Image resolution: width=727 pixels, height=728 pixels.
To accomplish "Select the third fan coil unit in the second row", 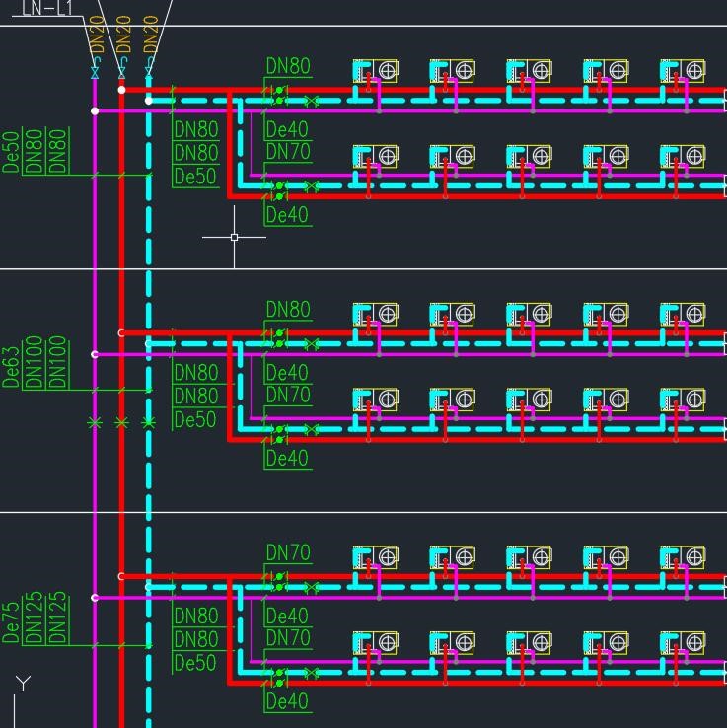I will click(x=529, y=157).
